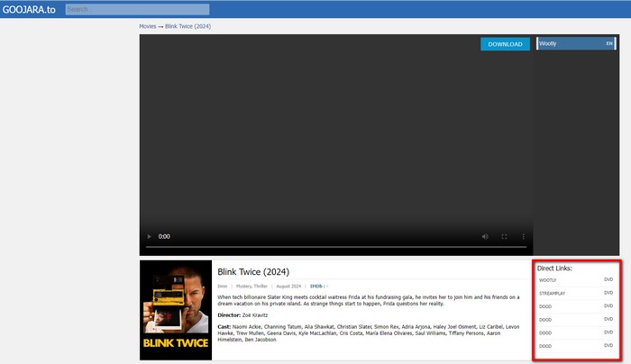Click the Blink Twice (2024) title heading
This screenshot has height=364, width=631.
(x=253, y=272)
